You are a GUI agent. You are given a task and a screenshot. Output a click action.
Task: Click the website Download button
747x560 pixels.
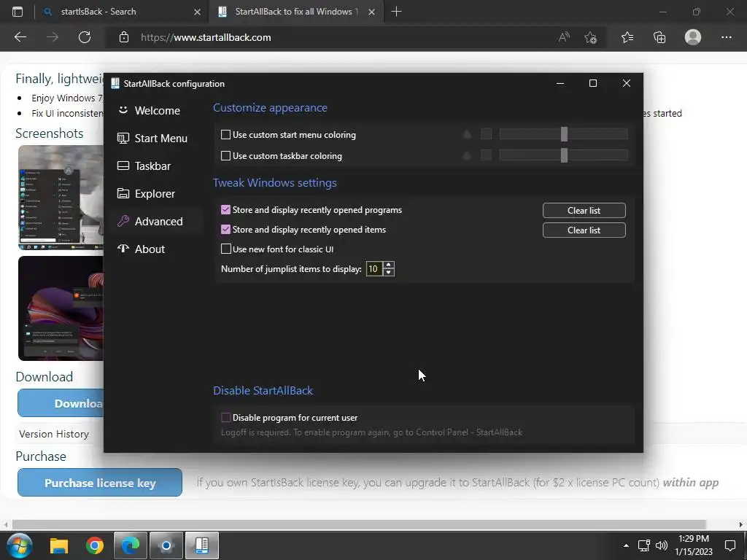coord(61,403)
